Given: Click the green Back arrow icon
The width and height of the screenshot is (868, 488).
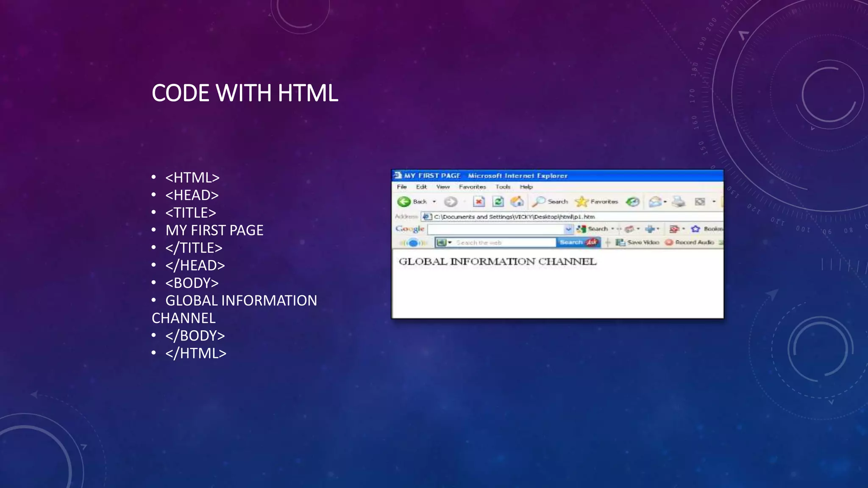Looking at the screenshot, I should point(404,202).
